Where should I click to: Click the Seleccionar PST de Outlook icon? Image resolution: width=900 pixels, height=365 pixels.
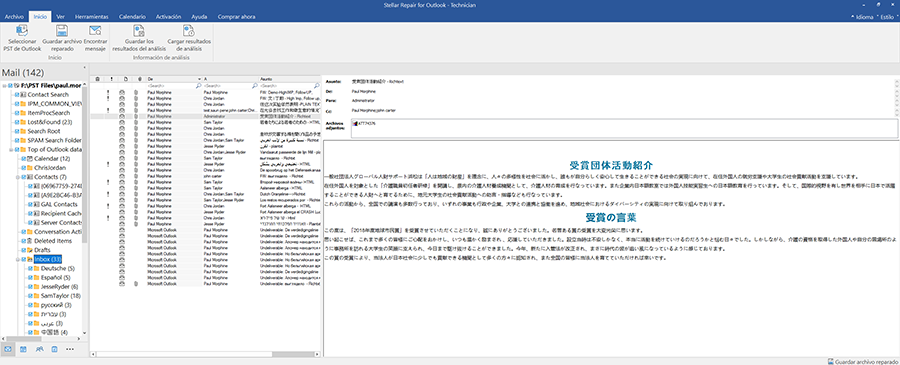click(23, 31)
